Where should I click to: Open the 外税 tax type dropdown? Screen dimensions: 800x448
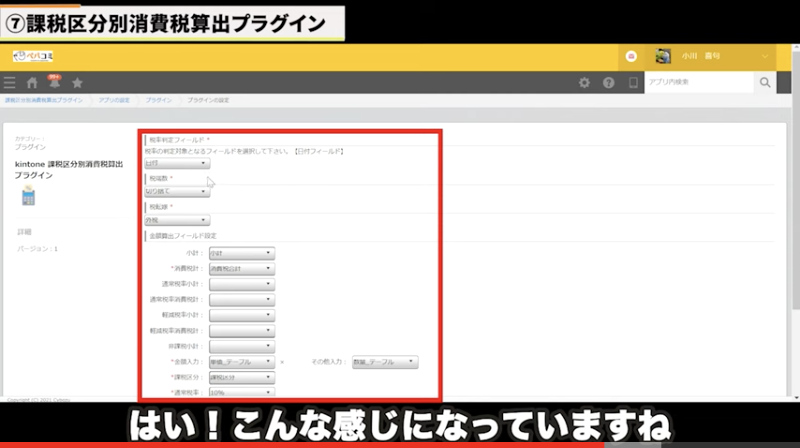tap(177, 220)
